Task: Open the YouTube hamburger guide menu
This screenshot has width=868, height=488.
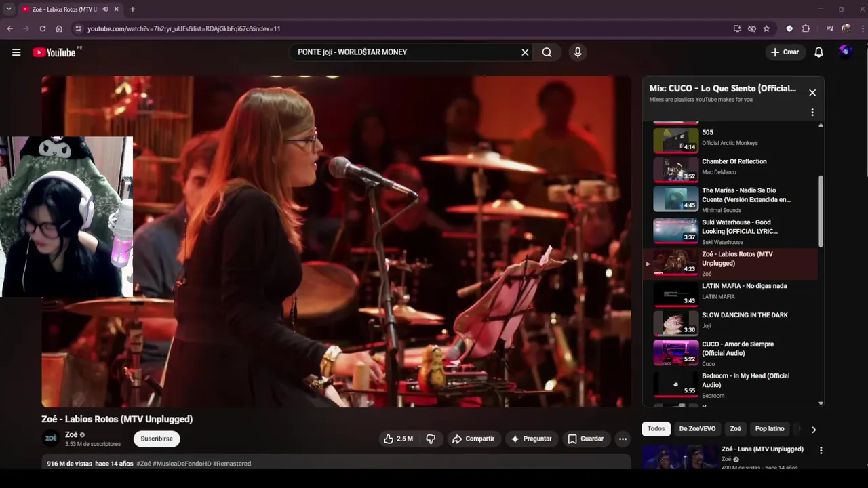Action: 16,52
